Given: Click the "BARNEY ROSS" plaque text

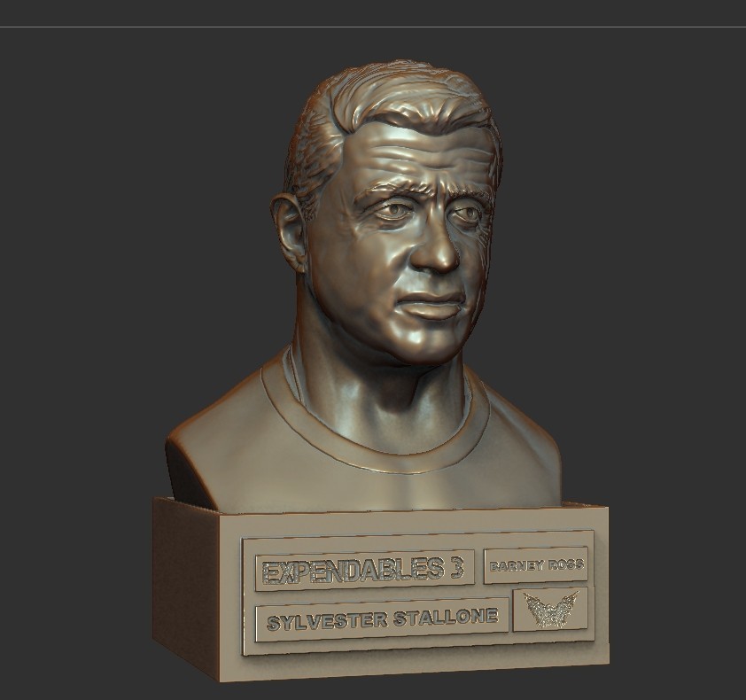Looking at the screenshot, I should [536, 565].
